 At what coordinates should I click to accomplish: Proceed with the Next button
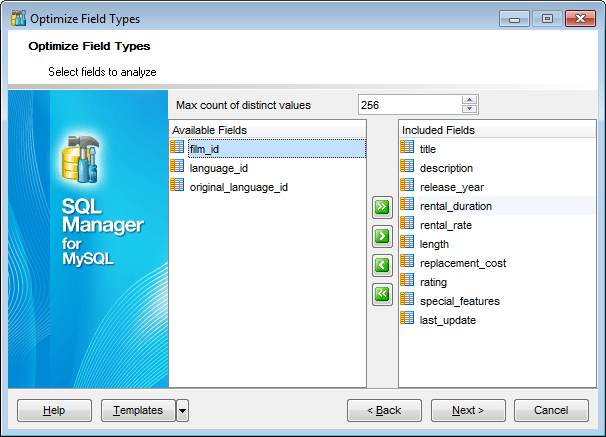click(x=468, y=410)
